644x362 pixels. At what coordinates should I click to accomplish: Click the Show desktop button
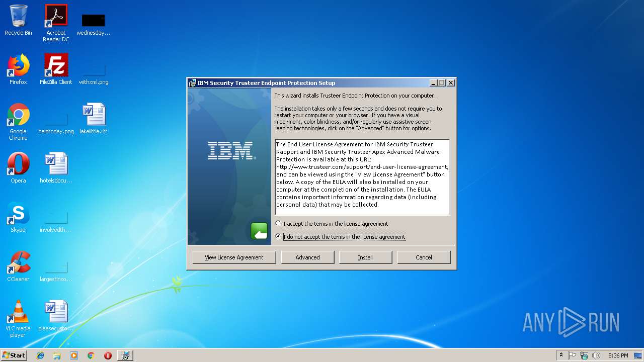pyautogui.click(x=638, y=355)
